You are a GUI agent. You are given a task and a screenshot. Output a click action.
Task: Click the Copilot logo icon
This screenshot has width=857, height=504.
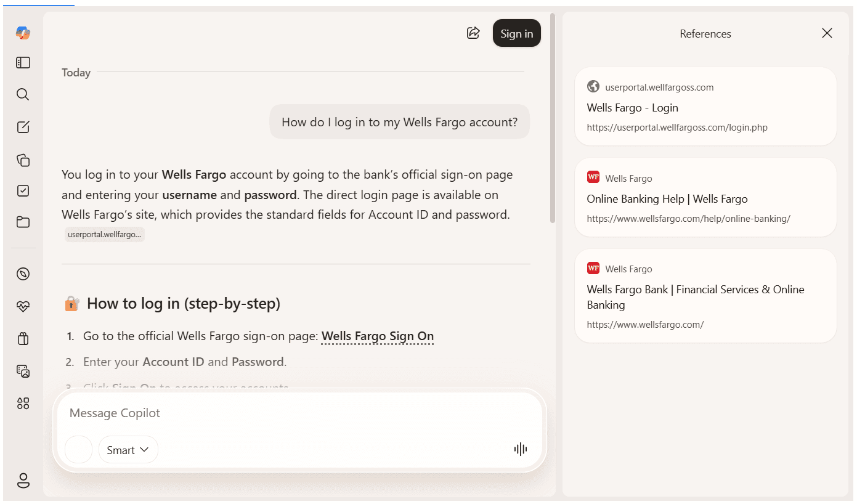click(x=23, y=33)
